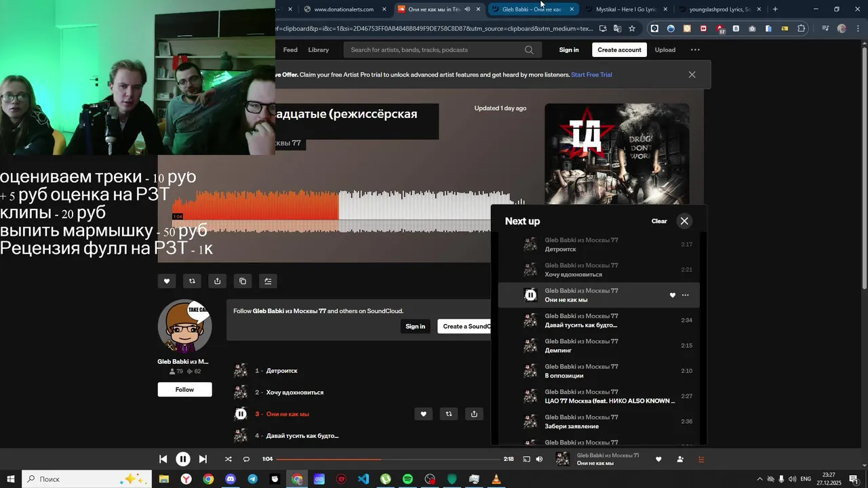Click Sign in in the top navigation

coord(569,49)
